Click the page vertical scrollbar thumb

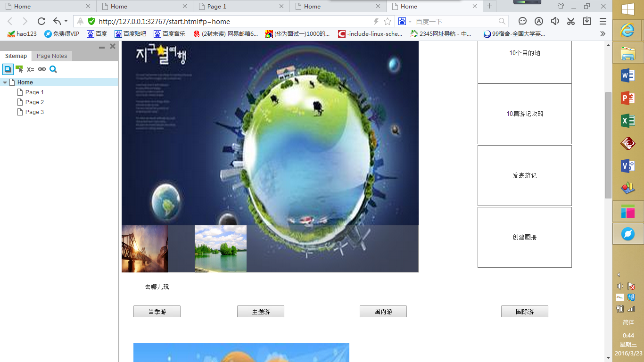tap(608, 145)
